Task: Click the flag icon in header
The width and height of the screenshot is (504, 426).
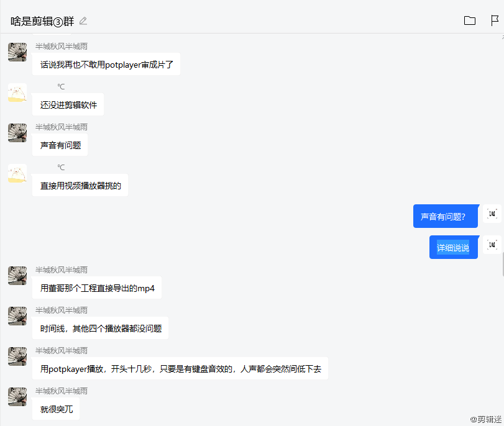Action: 494,20
